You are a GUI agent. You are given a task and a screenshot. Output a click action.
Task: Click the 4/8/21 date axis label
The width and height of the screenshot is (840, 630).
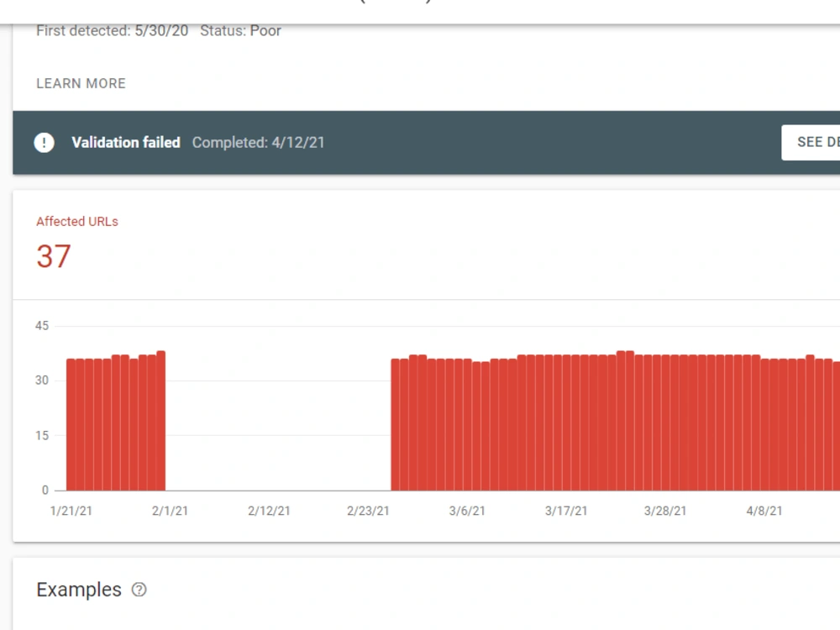764,511
